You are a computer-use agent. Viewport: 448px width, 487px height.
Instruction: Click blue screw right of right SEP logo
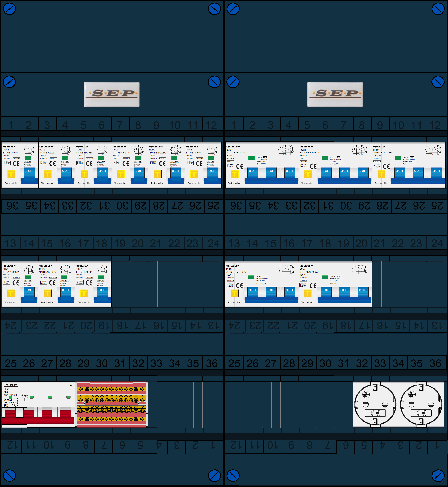pos(438,82)
